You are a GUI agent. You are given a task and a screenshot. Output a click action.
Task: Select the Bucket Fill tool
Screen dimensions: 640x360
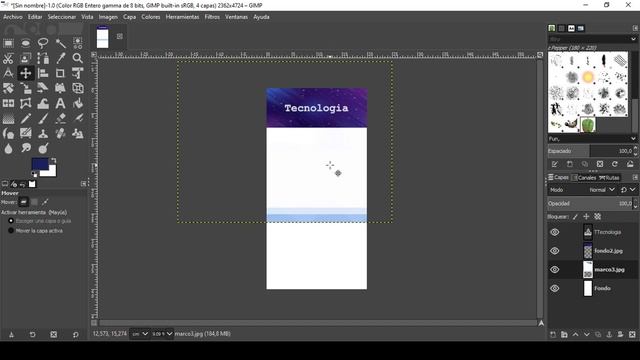[78, 103]
